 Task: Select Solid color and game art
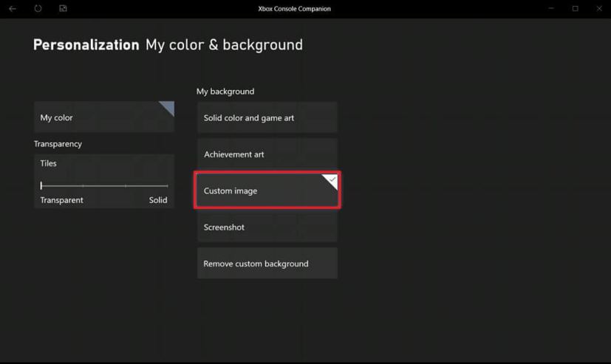(x=267, y=117)
